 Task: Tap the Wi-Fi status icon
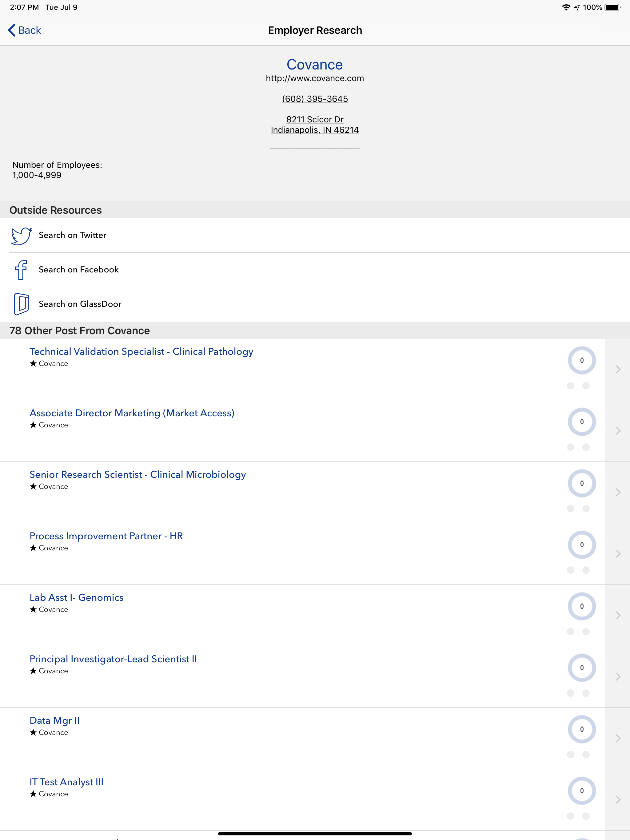point(566,7)
